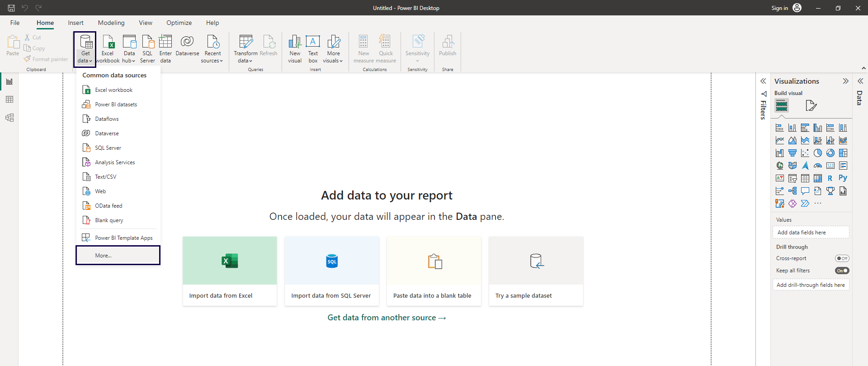868x366 pixels.
Task: Switch to the Insert ribbon tab
Action: click(x=75, y=23)
